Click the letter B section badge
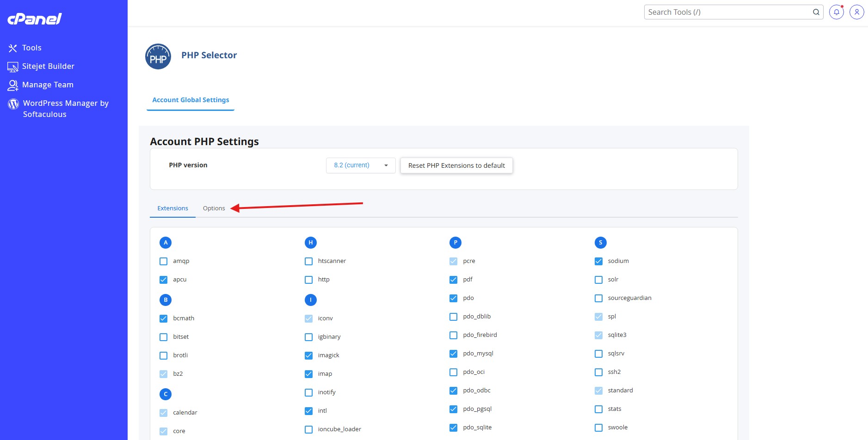This screenshot has height=440, width=868. pyautogui.click(x=166, y=300)
